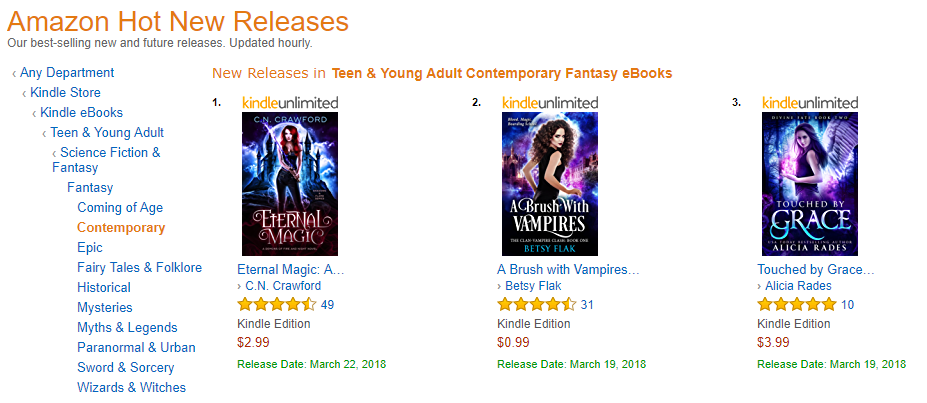This screenshot has height=403, width=927.
Task: Select the Paranormal & Urban subcategory
Action: [x=136, y=348]
